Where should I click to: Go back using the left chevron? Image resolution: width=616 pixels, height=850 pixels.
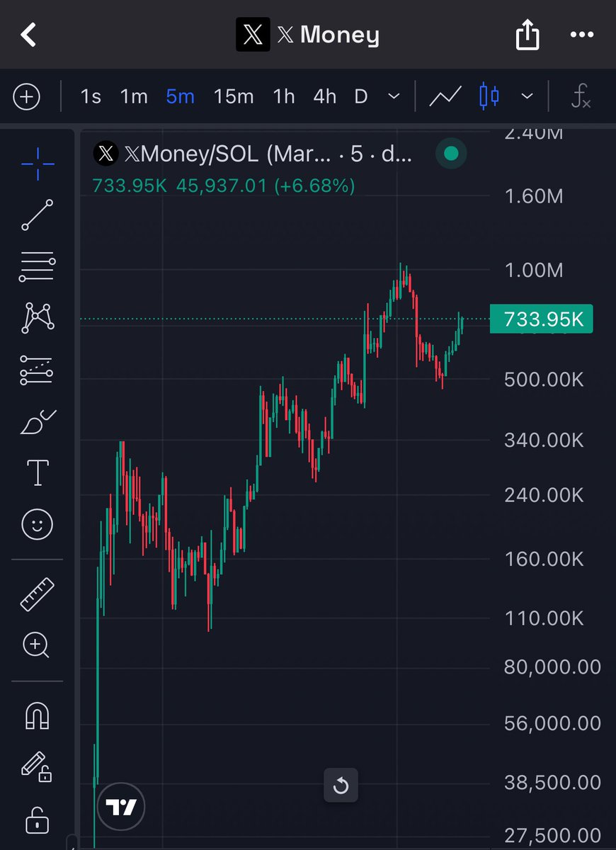[28, 34]
